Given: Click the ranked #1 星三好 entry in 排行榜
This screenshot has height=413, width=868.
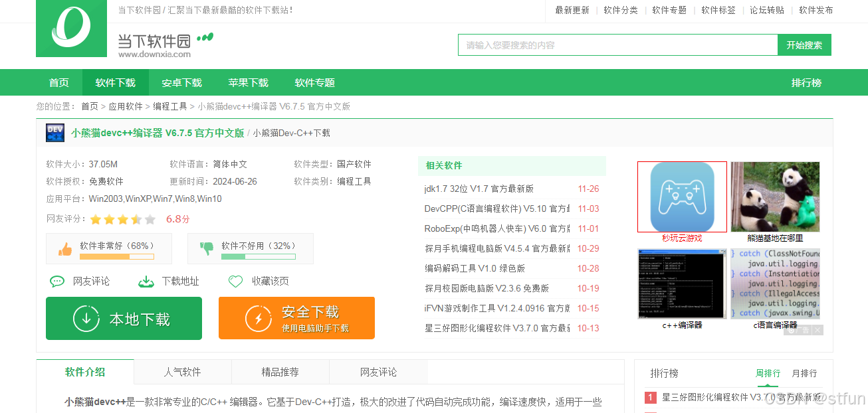Looking at the screenshot, I should pyautogui.click(x=741, y=397).
